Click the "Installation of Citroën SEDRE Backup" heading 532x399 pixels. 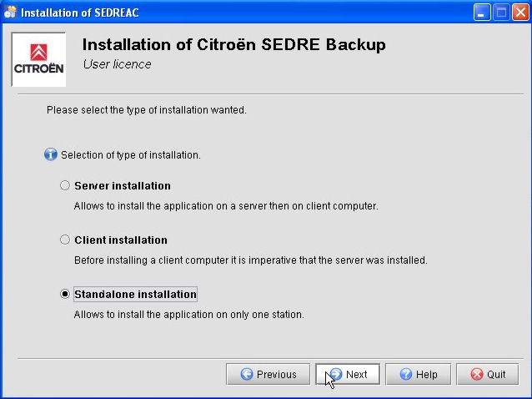234,45
